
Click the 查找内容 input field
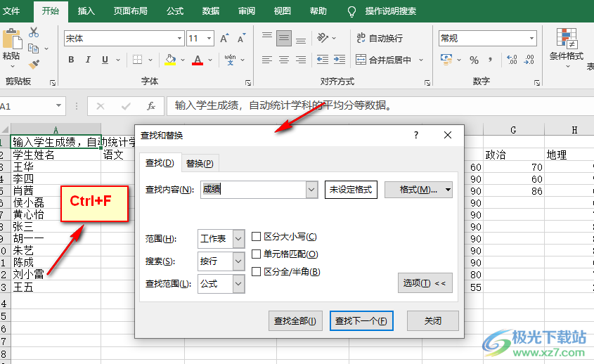tap(254, 190)
